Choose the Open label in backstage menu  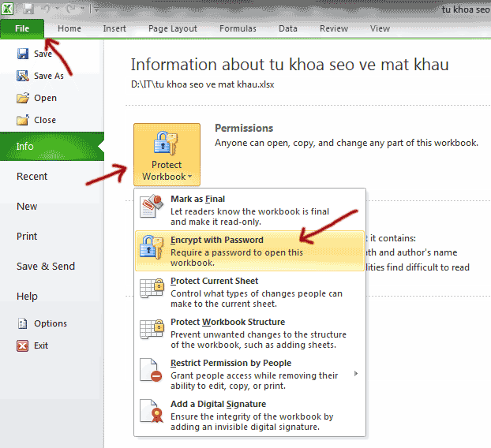coord(46,98)
